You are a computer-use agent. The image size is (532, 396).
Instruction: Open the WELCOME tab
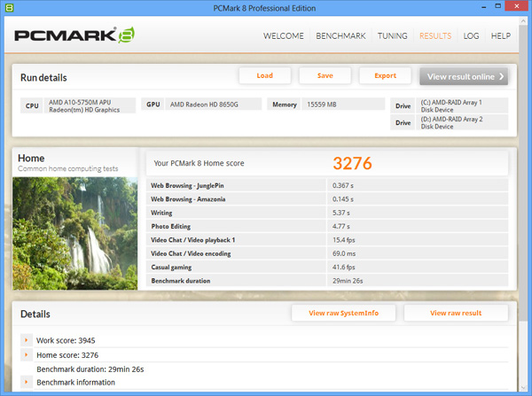(x=284, y=36)
